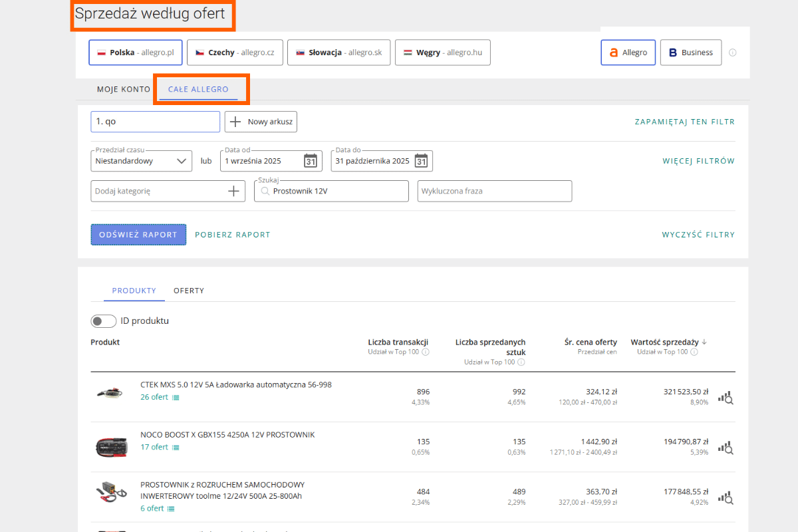Click the CTEK MXS 5.0 product thumbnail
Screen dimensions: 798x532
pyautogui.click(x=110, y=394)
